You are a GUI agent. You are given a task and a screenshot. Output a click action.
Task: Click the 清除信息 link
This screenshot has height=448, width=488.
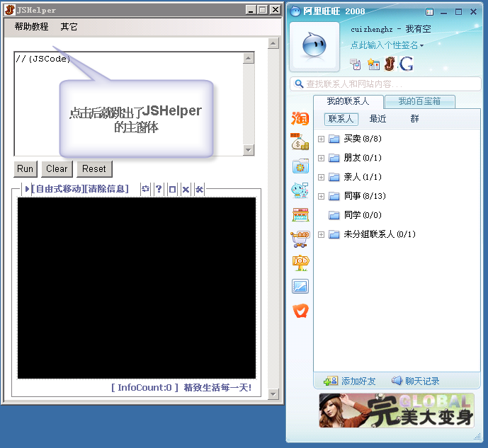(x=106, y=189)
